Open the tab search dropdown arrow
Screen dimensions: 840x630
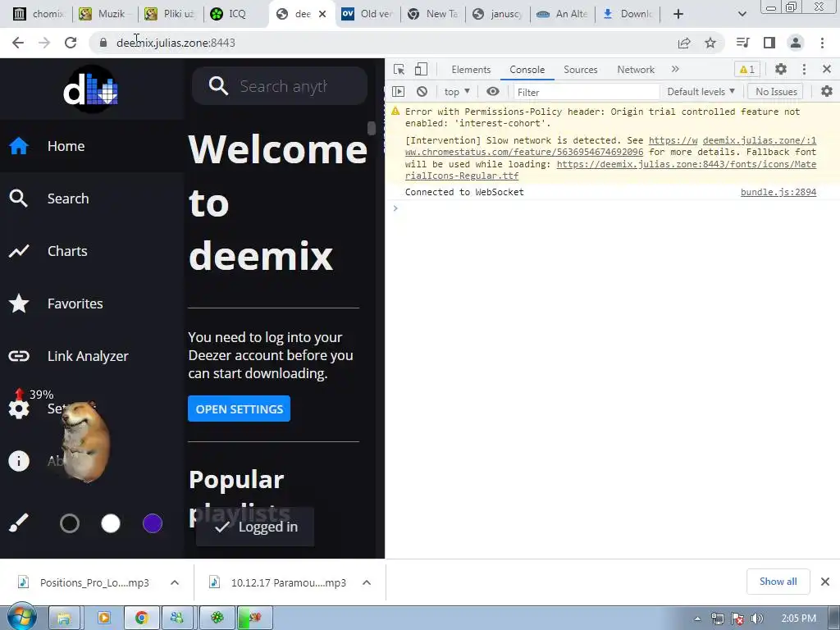742,14
